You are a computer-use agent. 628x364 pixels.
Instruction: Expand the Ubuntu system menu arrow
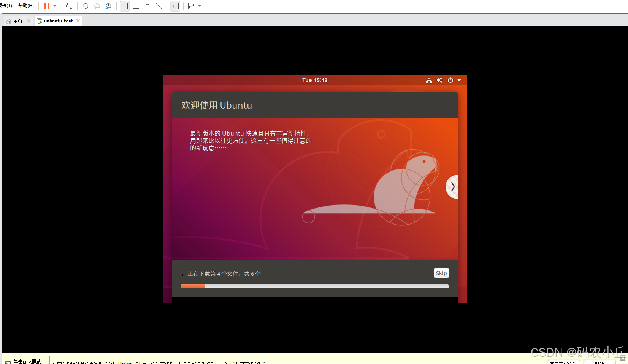click(x=459, y=80)
